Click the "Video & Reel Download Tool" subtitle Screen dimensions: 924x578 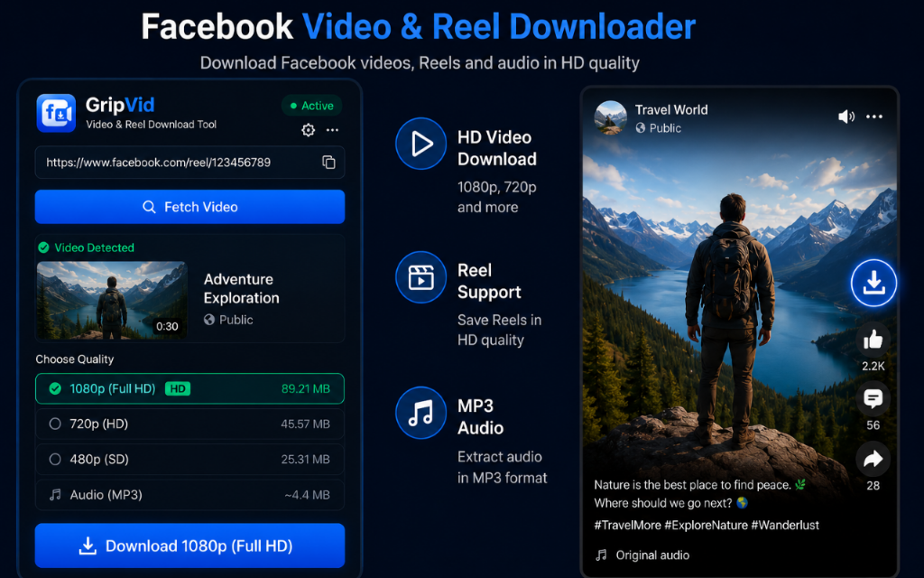(x=151, y=125)
